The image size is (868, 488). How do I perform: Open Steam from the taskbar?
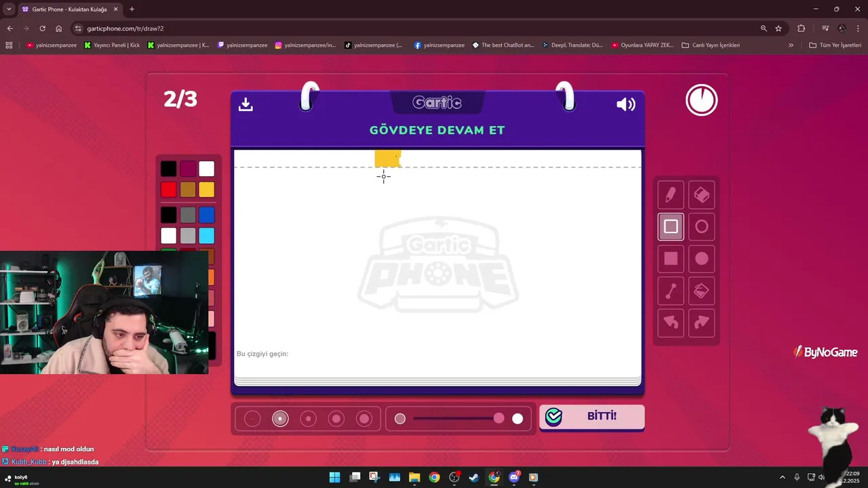(474, 477)
